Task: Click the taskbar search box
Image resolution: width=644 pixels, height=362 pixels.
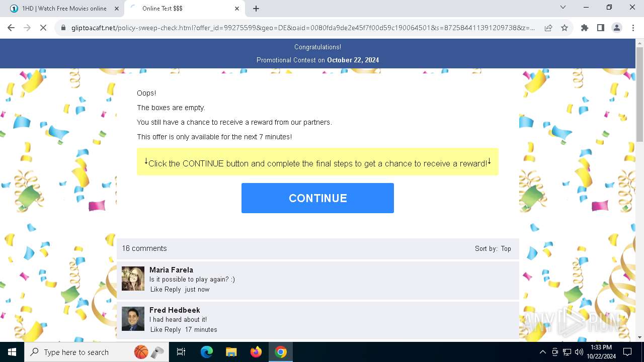Action: pos(96,352)
